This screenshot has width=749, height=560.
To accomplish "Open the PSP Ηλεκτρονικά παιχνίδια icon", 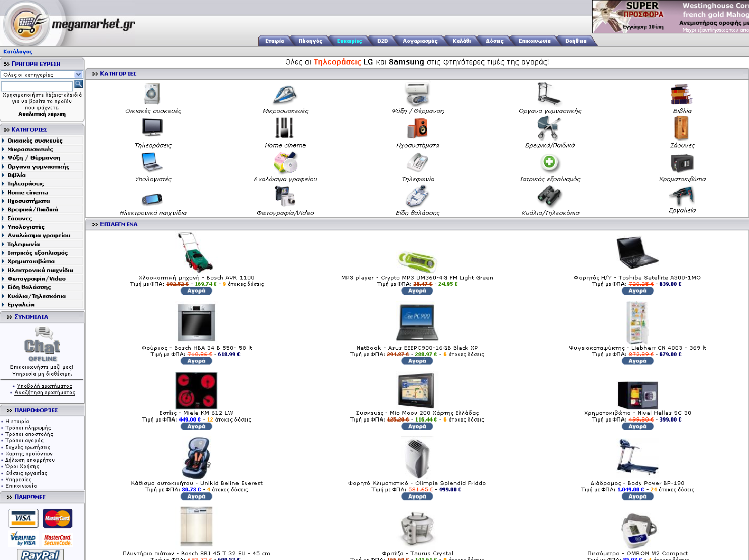I will (x=153, y=199).
